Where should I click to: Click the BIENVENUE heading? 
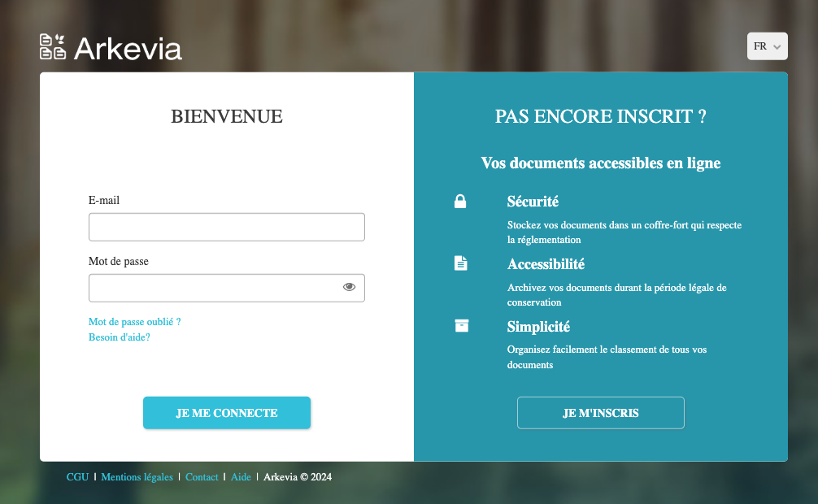pyautogui.click(x=227, y=116)
